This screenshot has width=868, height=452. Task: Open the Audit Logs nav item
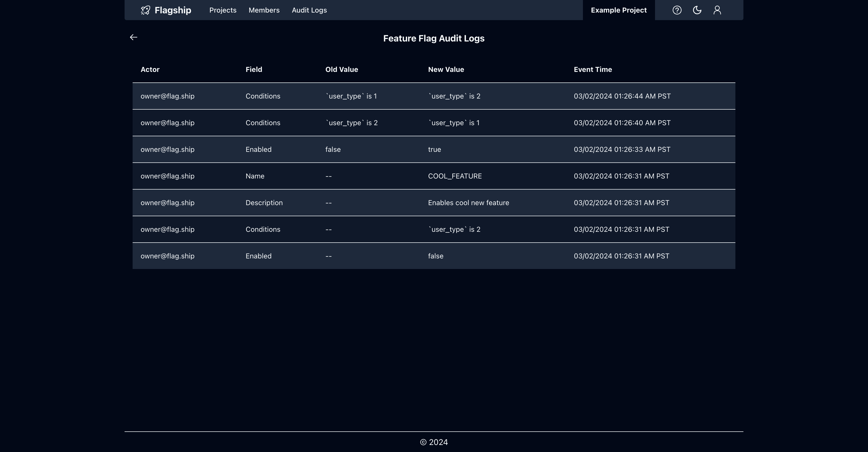[x=309, y=10]
